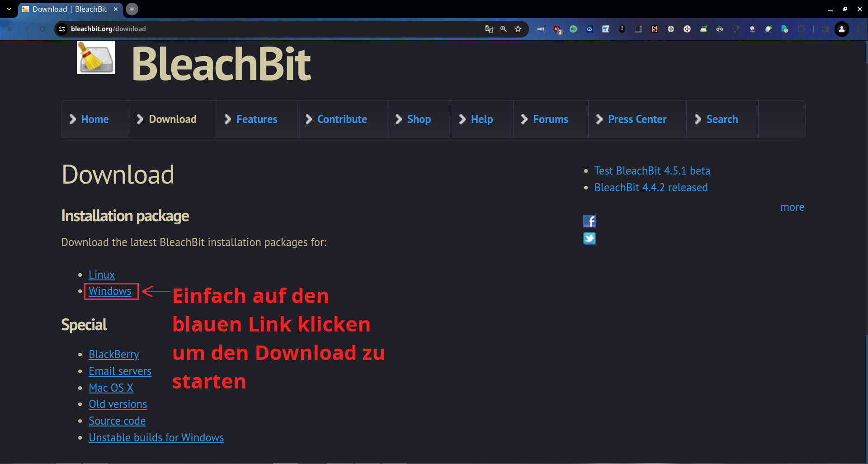
Task: Click the page vertical scrollbar
Action: [x=866, y=252]
